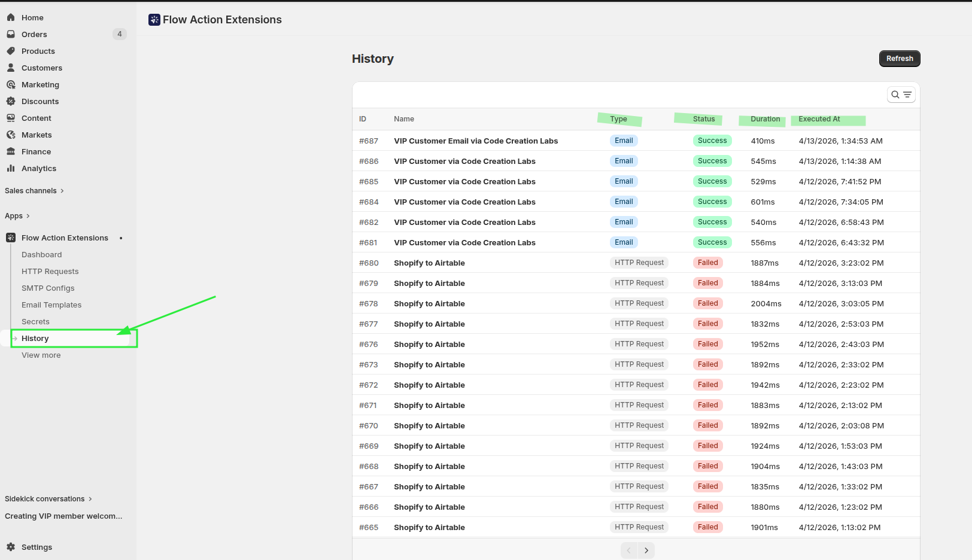Image resolution: width=972 pixels, height=560 pixels.
Task: Click the Duration column header
Action: pyautogui.click(x=766, y=119)
